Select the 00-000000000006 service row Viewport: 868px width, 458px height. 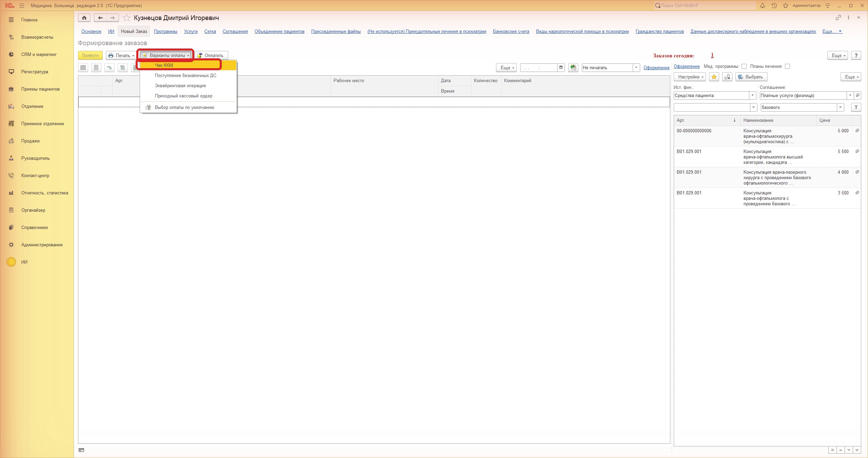coord(767,136)
